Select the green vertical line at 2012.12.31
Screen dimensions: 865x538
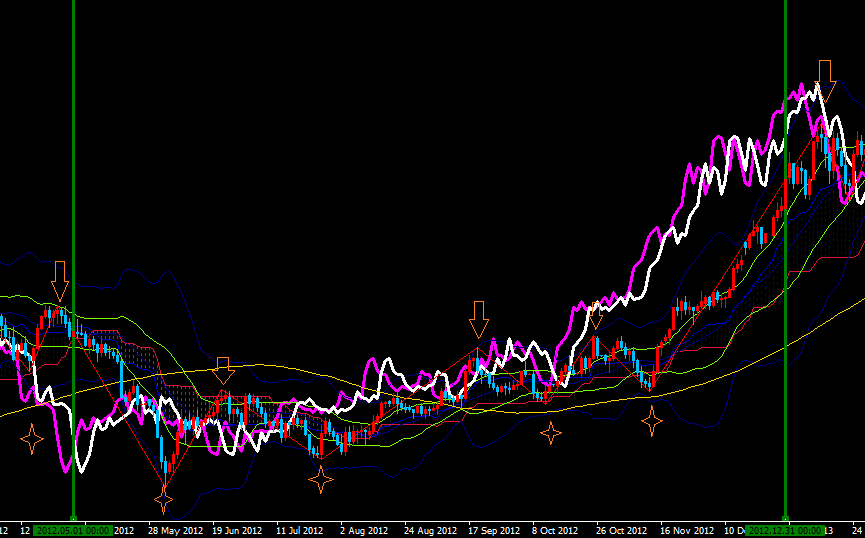click(785, 259)
